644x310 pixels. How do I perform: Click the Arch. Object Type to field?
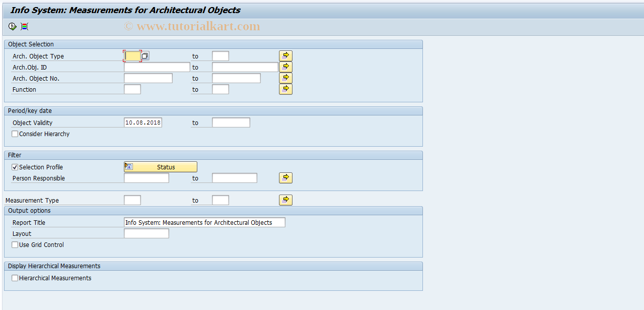pos(221,56)
